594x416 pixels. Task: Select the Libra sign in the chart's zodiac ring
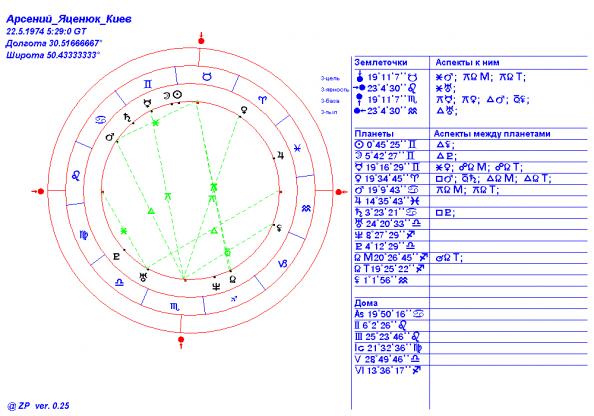tap(119, 282)
